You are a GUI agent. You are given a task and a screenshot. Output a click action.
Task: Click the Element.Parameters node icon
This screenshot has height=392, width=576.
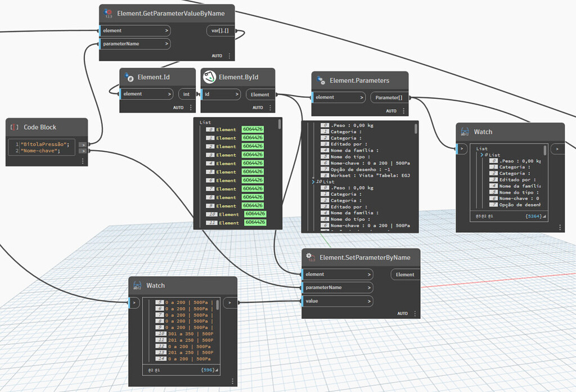pos(321,80)
